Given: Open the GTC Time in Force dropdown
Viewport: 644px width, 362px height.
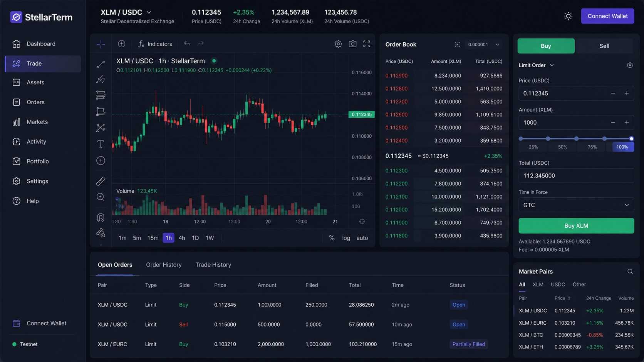Looking at the screenshot, I should pyautogui.click(x=576, y=205).
